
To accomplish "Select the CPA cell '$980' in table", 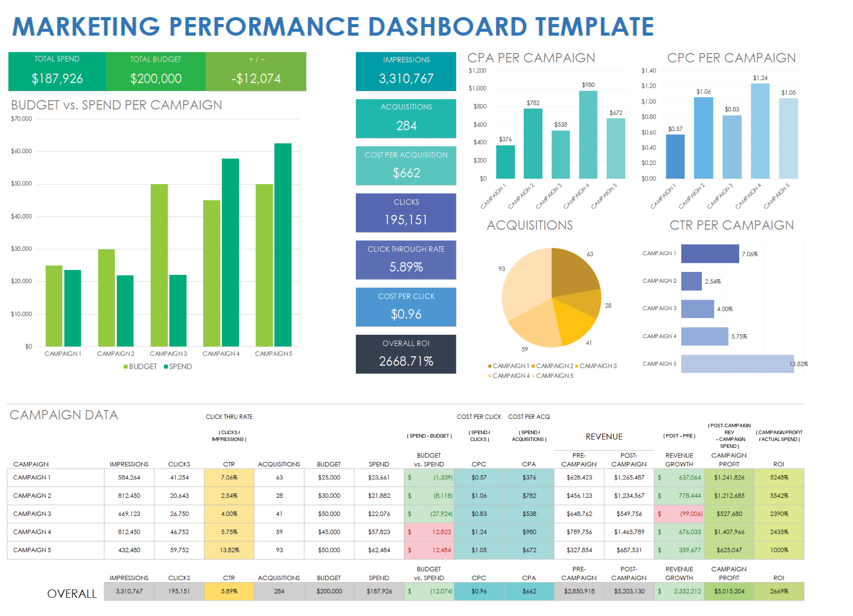I will (x=529, y=532).
